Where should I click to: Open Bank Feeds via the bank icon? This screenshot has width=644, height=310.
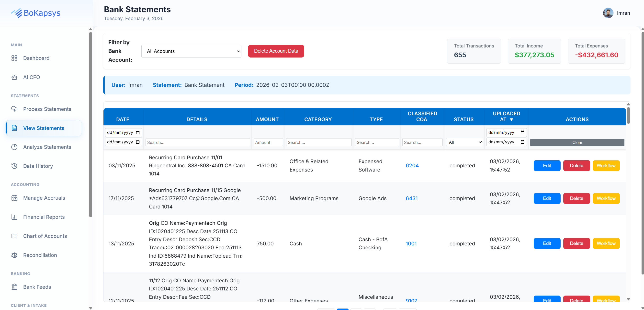(14, 287)
